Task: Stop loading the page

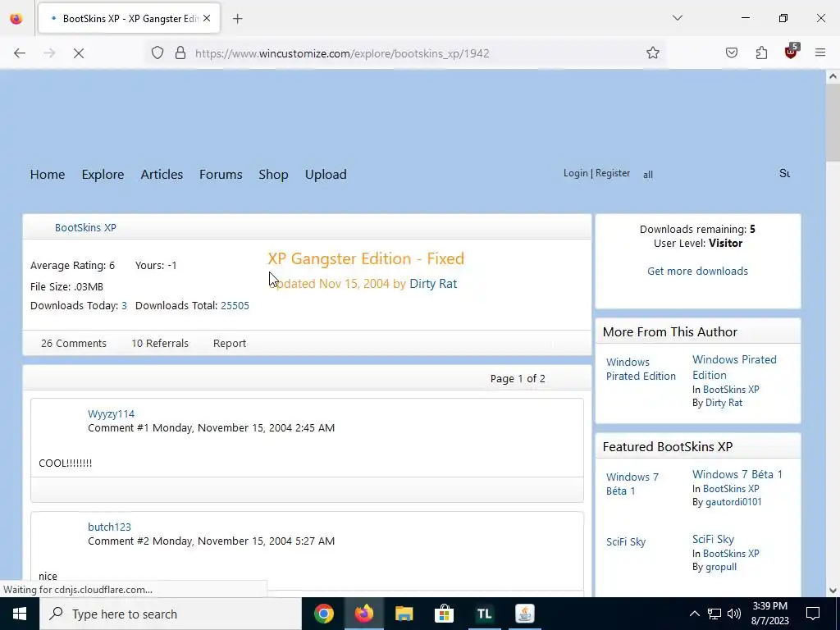Action: point(78,53)
